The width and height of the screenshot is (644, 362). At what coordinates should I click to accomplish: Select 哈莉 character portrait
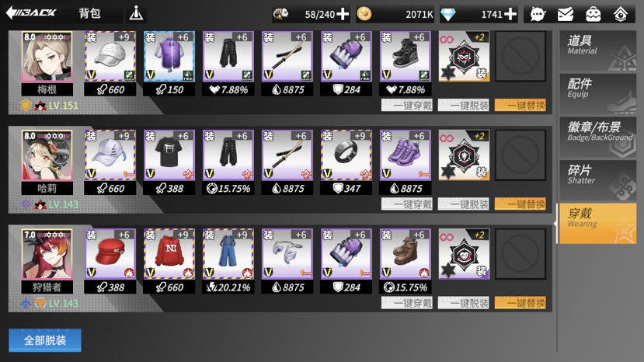coord(47,155)
